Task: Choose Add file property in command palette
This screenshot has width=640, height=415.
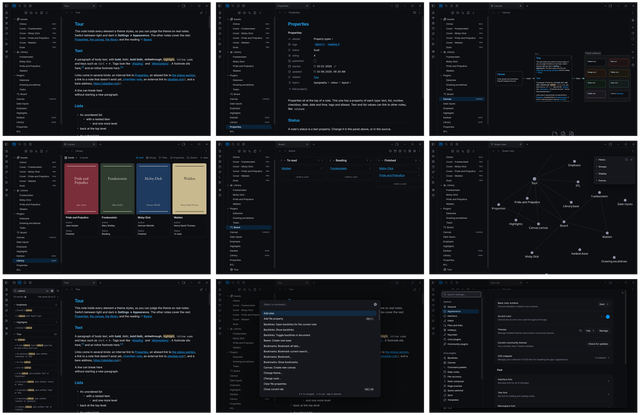Action: (x=318, y=319)
